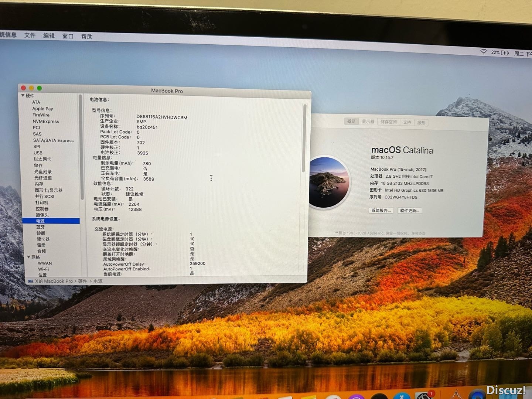Click the cycle count value 322
The width and height of the screenshot is (532, 399).
[129, 189]
